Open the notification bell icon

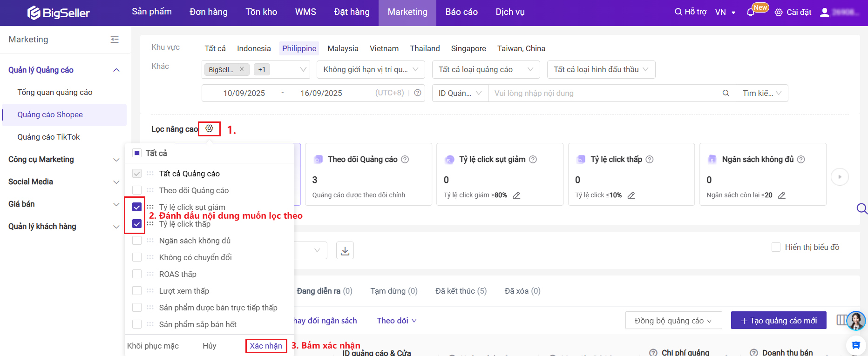click(x=751, y=13)
